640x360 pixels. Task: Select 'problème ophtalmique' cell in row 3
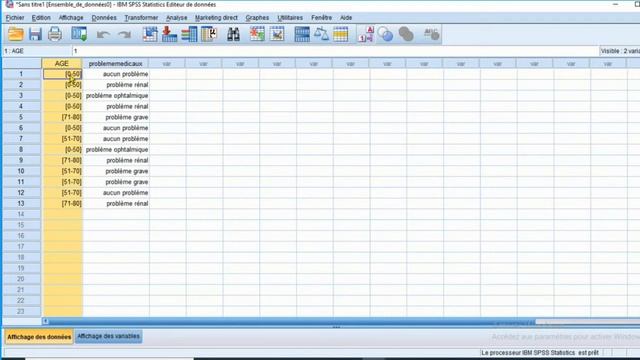pyautogui.click(x=116, y=96)
